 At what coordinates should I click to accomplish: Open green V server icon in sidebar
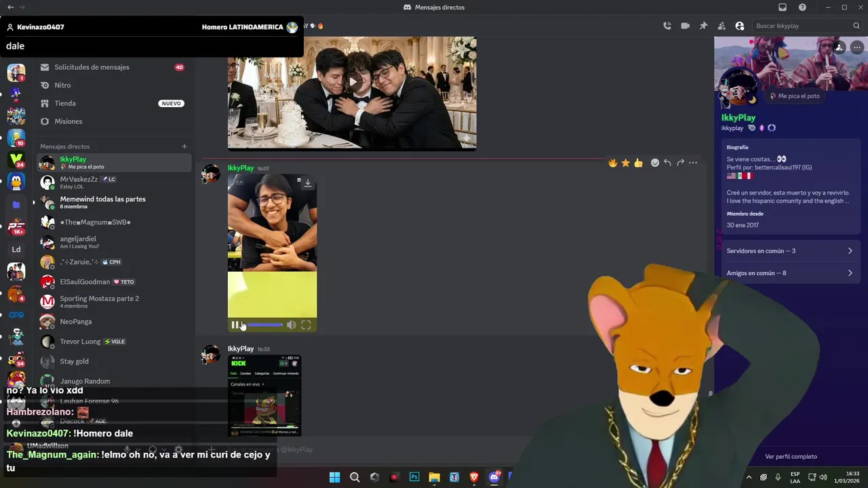[x=16, y=159]
